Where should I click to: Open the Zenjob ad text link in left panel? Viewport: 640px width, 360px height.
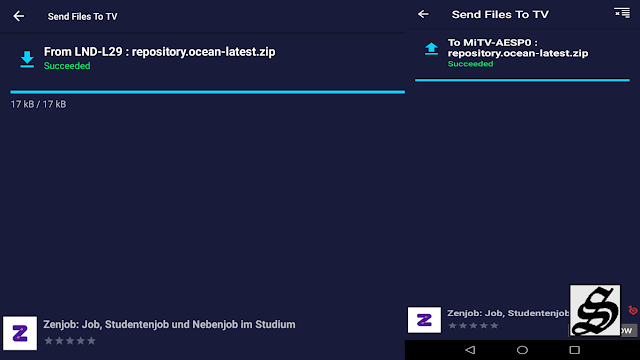pyautogui.click(x=169, y=324)
